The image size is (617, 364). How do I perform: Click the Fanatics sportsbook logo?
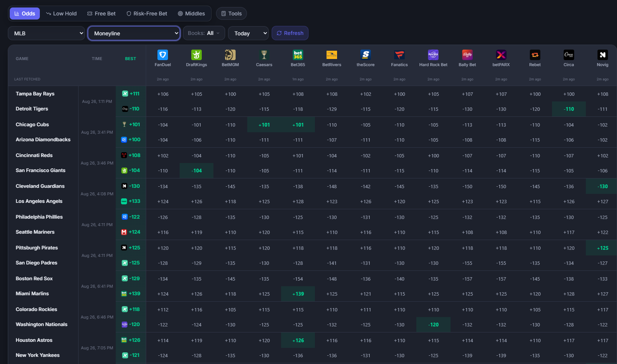click(x=399, y=55)
